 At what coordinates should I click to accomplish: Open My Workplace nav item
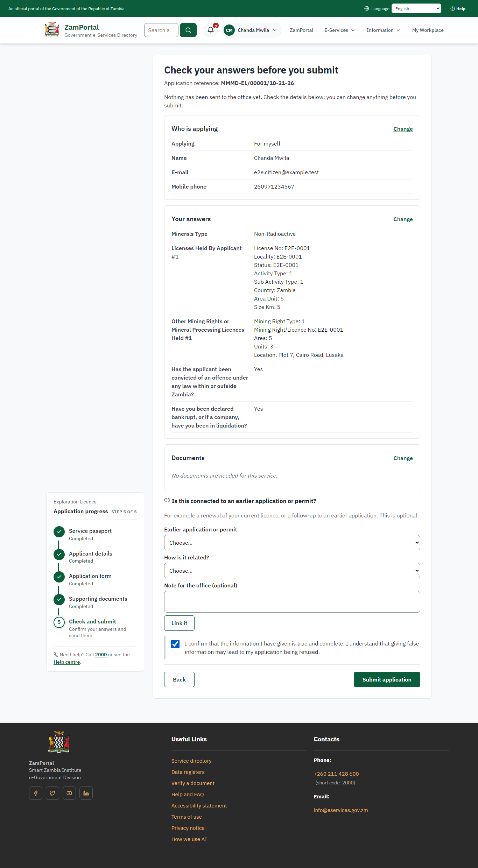(x=428, y=30)
